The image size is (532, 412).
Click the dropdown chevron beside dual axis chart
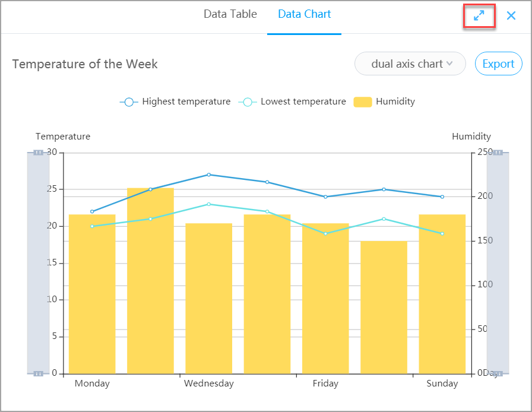pyautogui.click(x=449, y=64)
